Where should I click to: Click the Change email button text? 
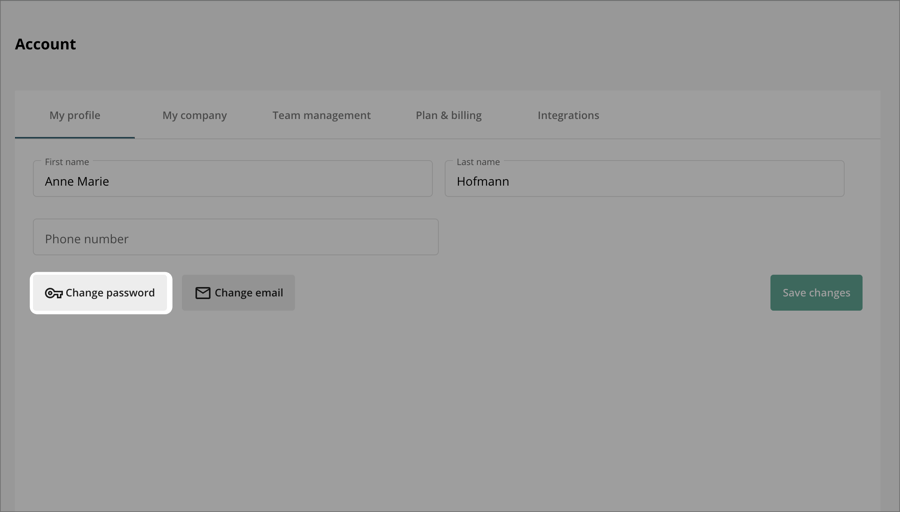click(249, 293)
